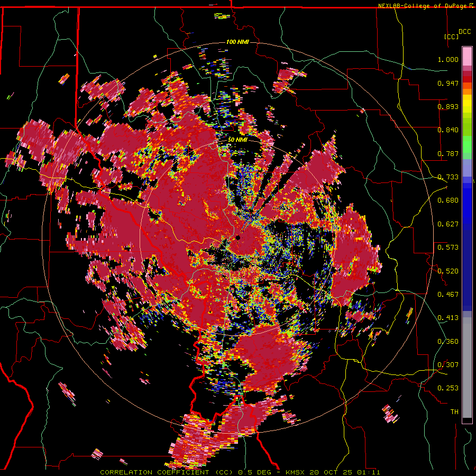The height and width of the screenshot is (476, 476).
Task: Click the 0.253 scale value
Action: pos(448,388)
